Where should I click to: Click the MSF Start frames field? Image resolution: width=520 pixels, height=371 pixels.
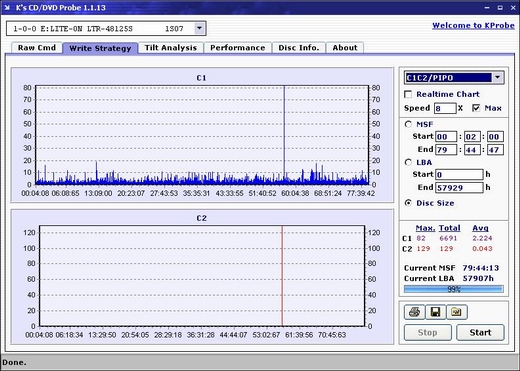pyautogui.click(x=495, y=137)
